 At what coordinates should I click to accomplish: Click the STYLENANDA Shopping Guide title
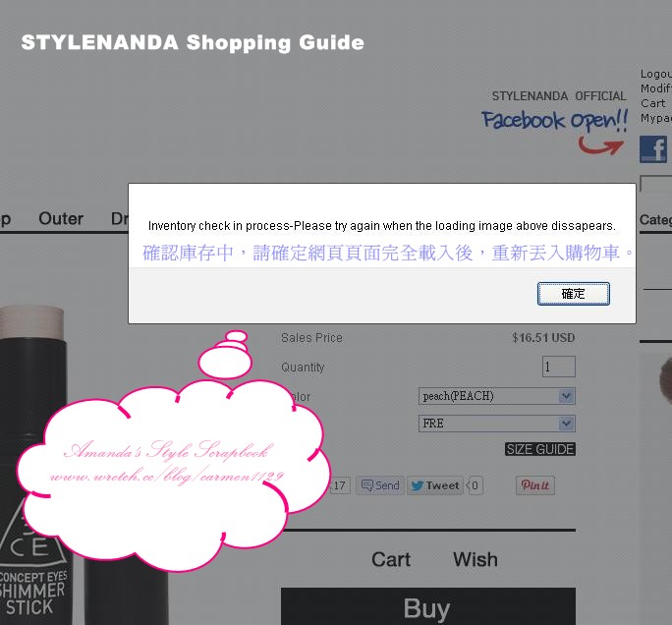pyautogui.click(x=193, y=42)
